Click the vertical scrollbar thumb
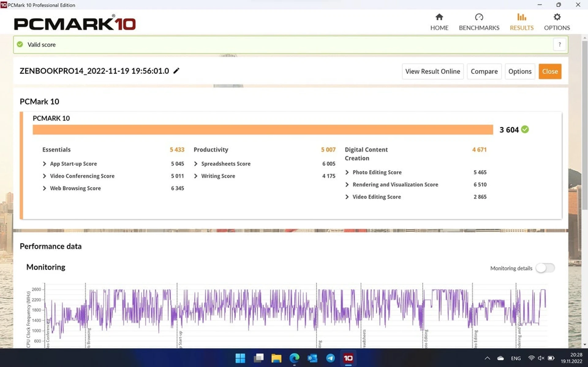588x367 pixels. [585, 126]
